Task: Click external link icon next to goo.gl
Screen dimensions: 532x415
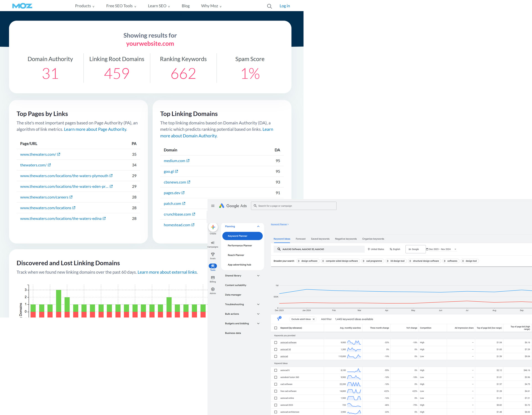Action: [x=177, y=171]
